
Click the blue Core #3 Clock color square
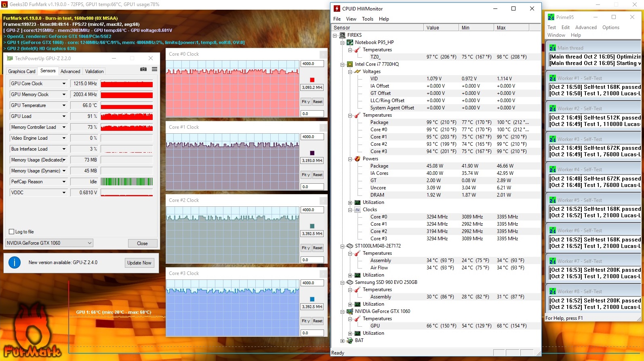(312, 299)
